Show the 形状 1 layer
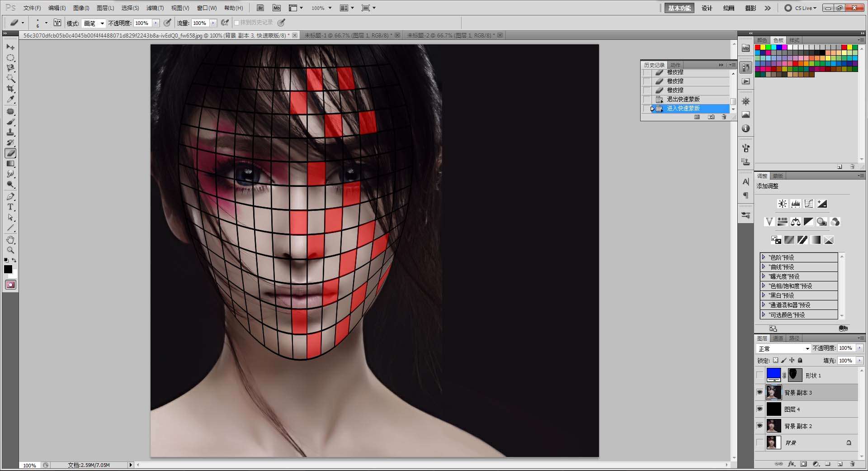The height and width of the screenshot is (471, 868). coord(759,375)
